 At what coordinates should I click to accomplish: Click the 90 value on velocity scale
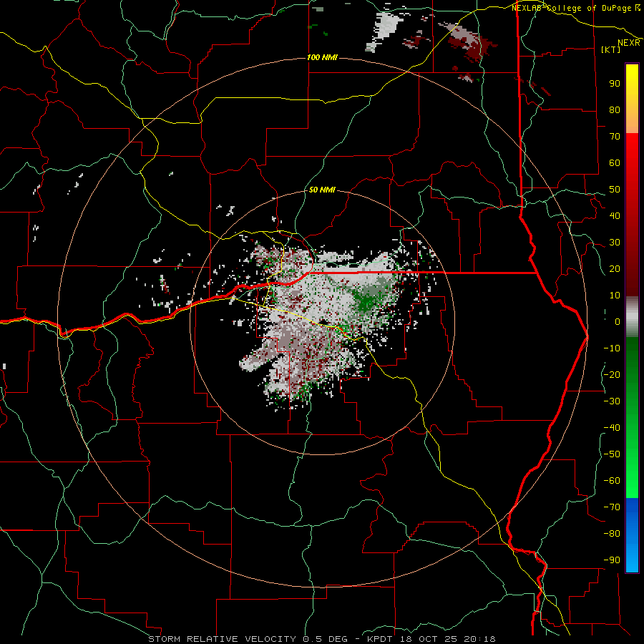click(x=615, y=84)
